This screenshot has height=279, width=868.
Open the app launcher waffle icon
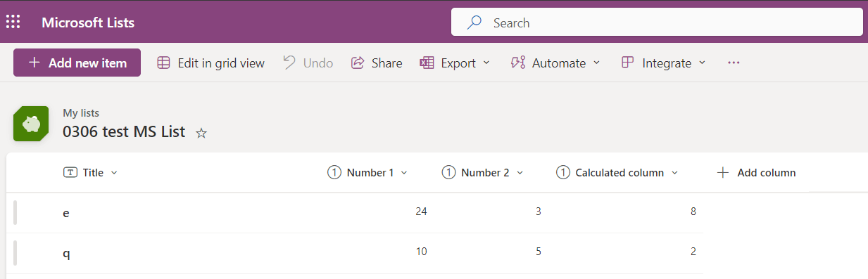point(13,22)
